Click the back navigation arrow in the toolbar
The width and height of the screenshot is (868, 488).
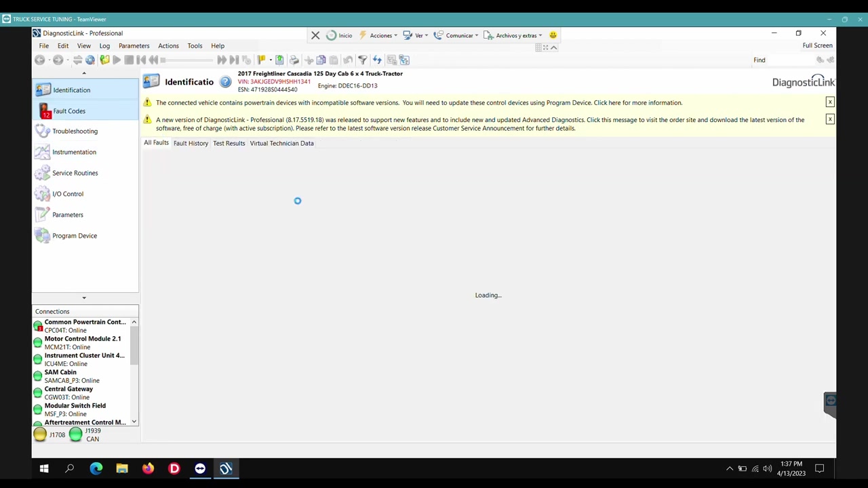[40, 60]
